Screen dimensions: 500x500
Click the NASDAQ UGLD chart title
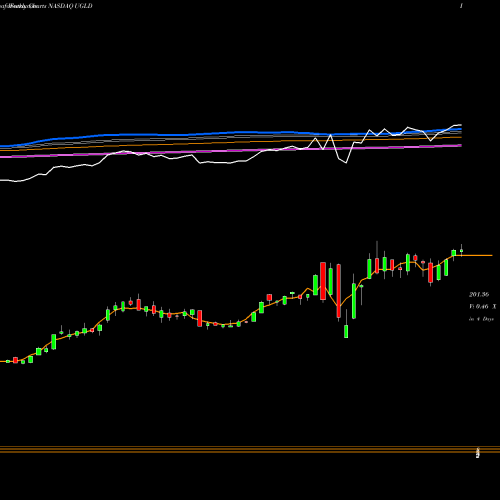pyautogui.click(x=70, y=6)
